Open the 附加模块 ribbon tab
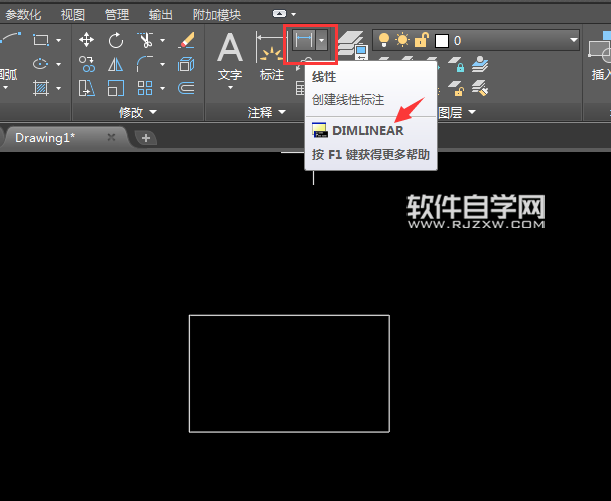611x501 pixels. pos(217,15)
